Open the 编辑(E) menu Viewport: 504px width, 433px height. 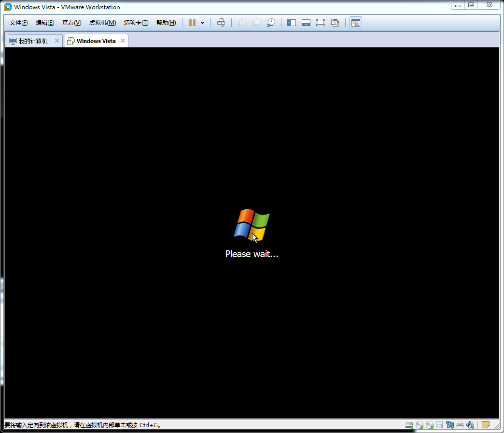click(x=45, y=23)
